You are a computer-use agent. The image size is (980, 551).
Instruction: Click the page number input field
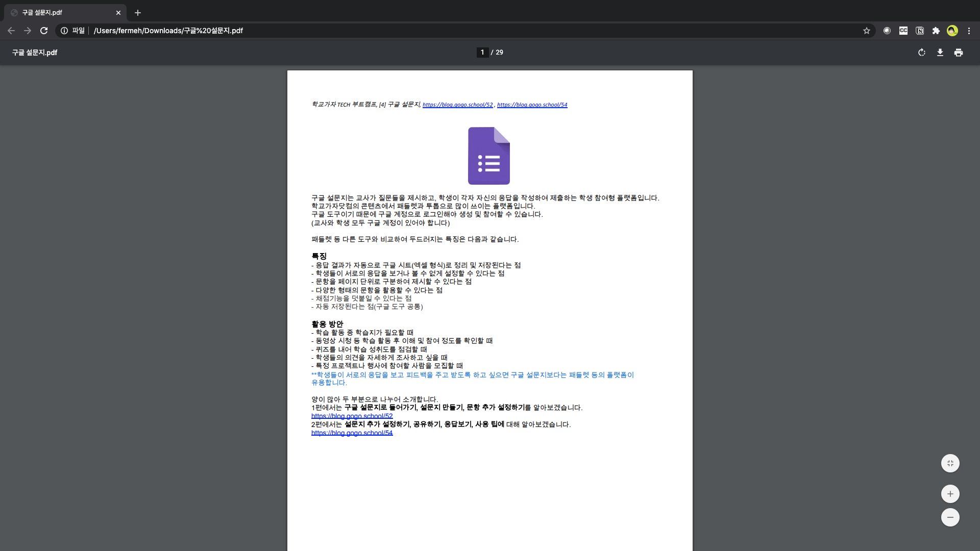482,53
